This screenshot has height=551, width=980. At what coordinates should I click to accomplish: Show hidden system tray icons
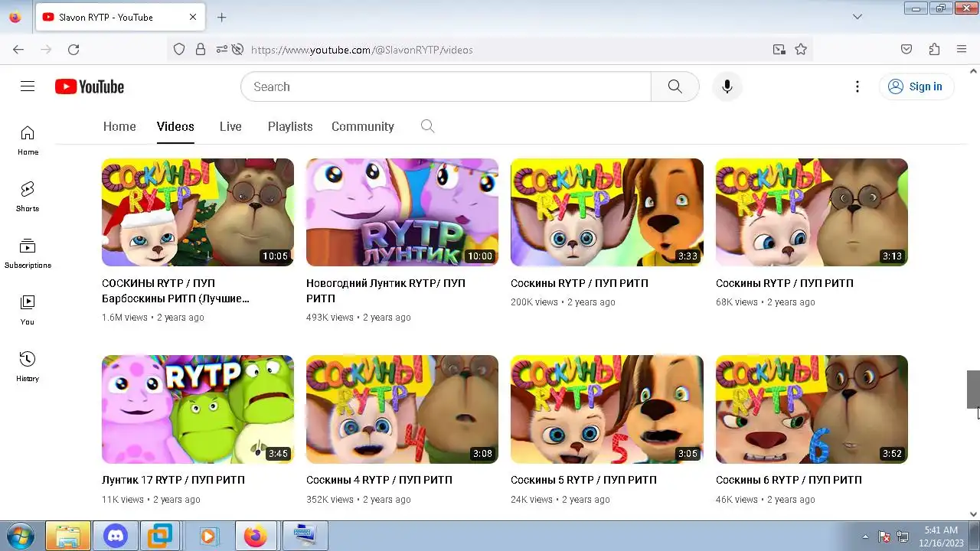coord(866,536)
